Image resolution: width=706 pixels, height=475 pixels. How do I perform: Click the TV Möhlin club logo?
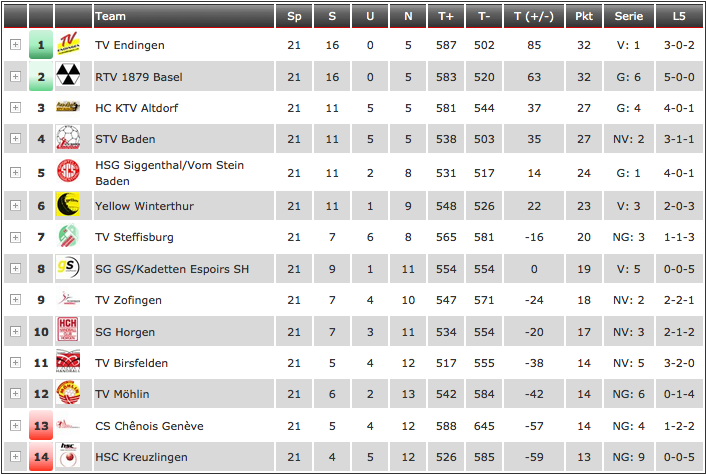(x=68, y=392)
